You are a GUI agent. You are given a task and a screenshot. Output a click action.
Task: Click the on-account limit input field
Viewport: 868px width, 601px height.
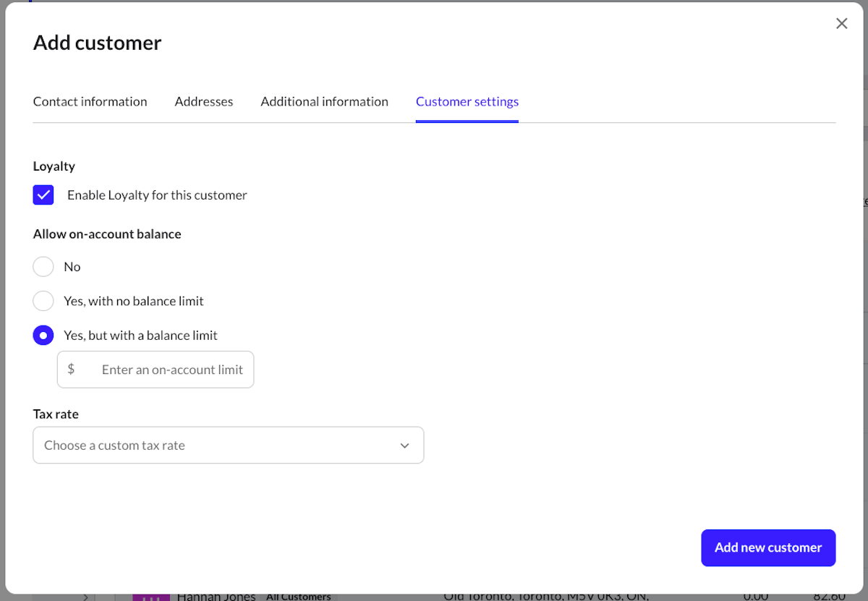(156, 370)
